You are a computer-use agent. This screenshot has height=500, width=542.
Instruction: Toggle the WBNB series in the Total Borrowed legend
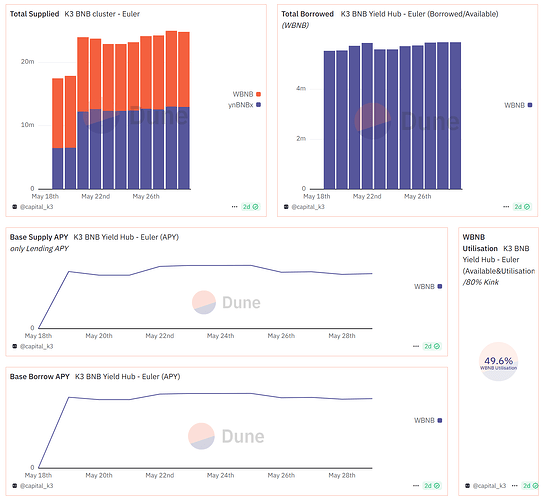pyautogui.click(x=518, y=105)
